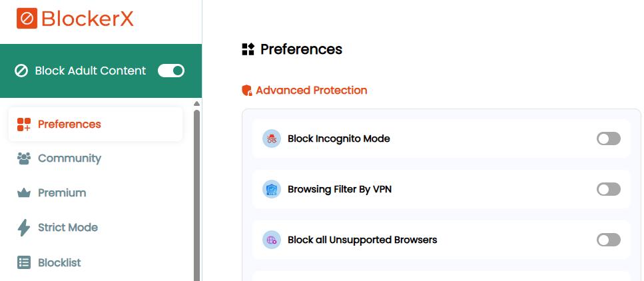This screenshot has height=281, width=644.
Task: Click the blocked-circle icon beside Block Adult Content
Action: click(21, 71)
